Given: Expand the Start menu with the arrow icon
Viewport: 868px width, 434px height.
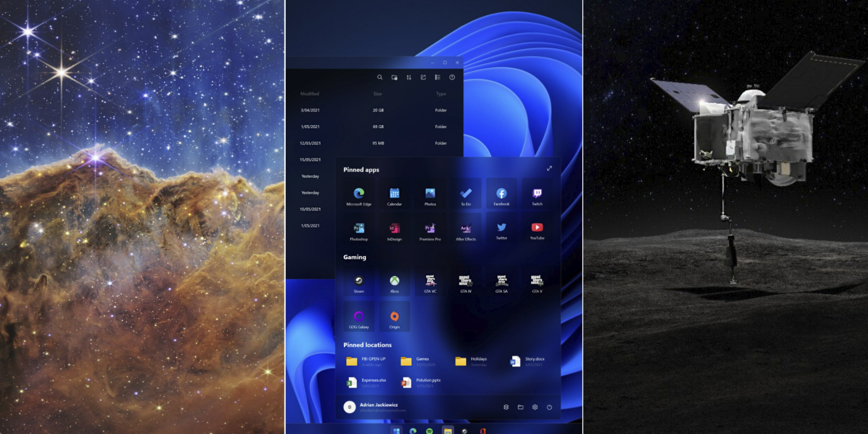Looking at the screenshot, I should pyautogui.click(x=550, y=169).
